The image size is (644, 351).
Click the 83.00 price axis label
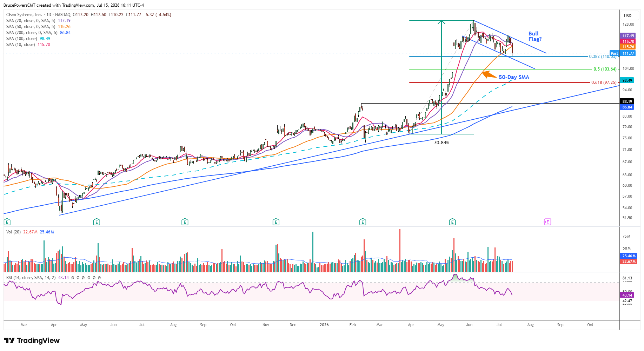pos(628,116)
